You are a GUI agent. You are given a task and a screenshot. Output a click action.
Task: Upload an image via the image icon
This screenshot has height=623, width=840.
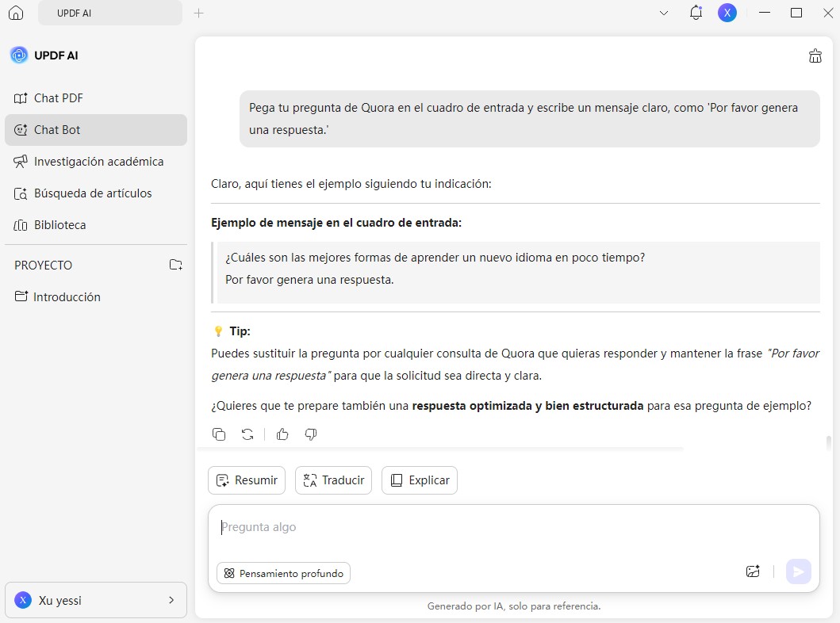tap(753, 571)
